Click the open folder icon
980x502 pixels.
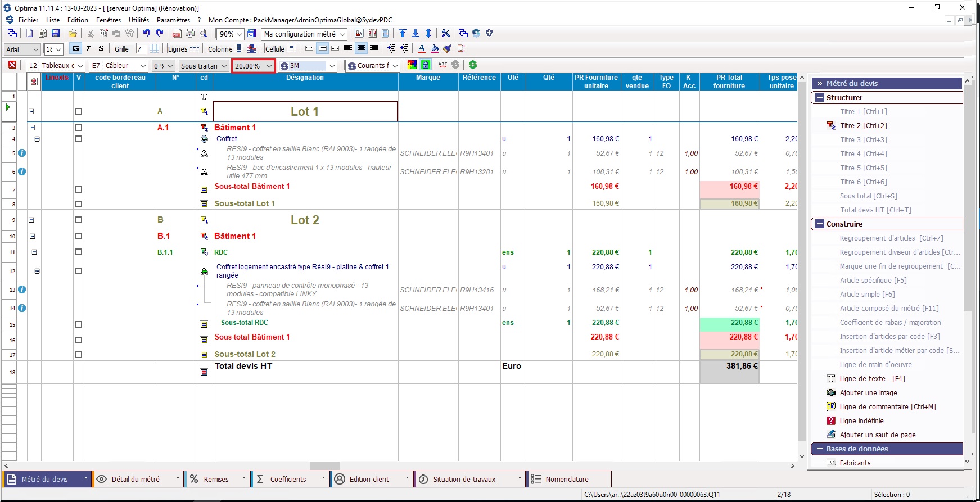pyautogui.click(x=73, y=34)
